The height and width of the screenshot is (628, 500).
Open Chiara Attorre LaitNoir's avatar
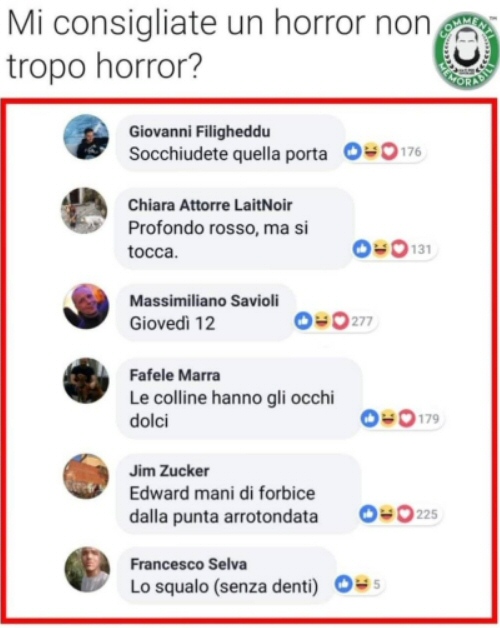point(84,211)
